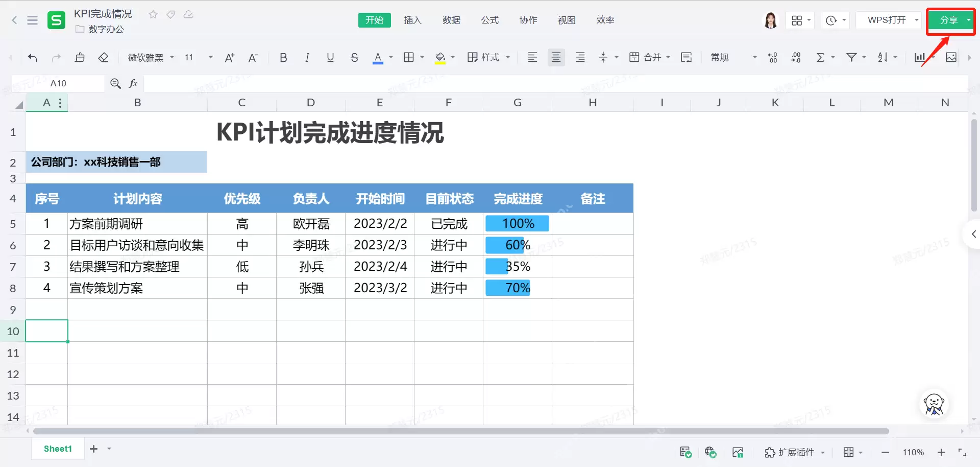Click the tag icon next to title
The width and height of the screenshot is (980, 467).
click(x=171, y=14)
